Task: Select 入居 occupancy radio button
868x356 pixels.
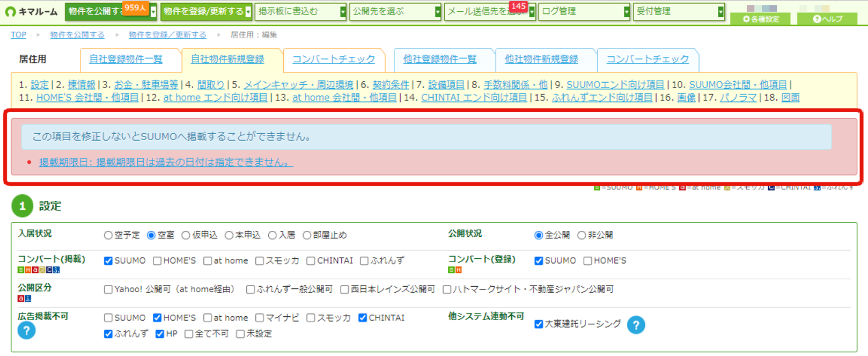Action: coord(273,235)
